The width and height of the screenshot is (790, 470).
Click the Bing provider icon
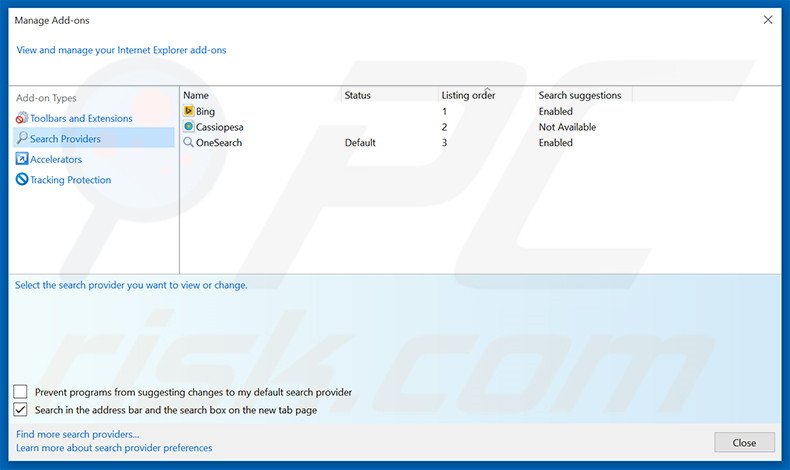tap(188, 111)
